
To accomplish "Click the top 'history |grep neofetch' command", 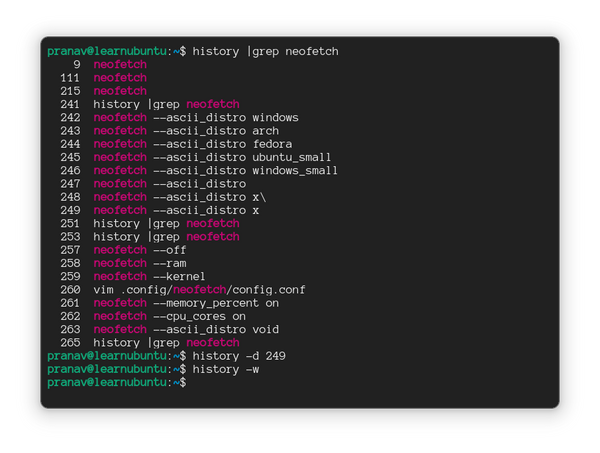I will point(268,51).
